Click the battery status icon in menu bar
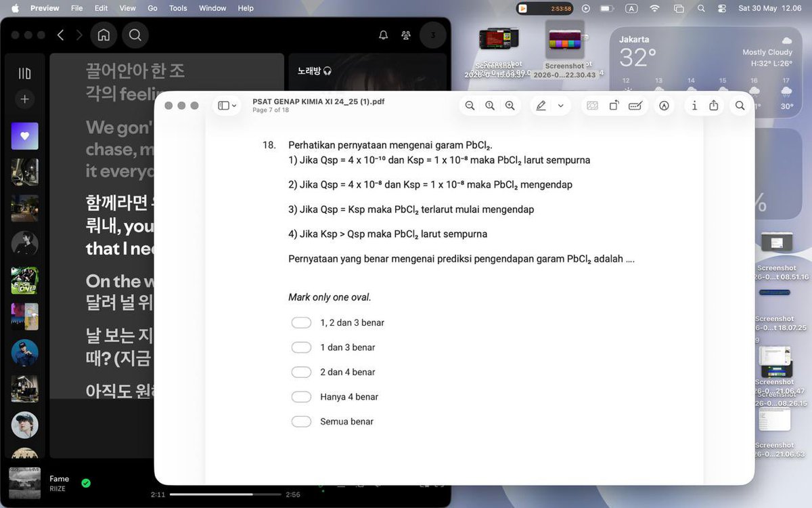 click(607, 8)
